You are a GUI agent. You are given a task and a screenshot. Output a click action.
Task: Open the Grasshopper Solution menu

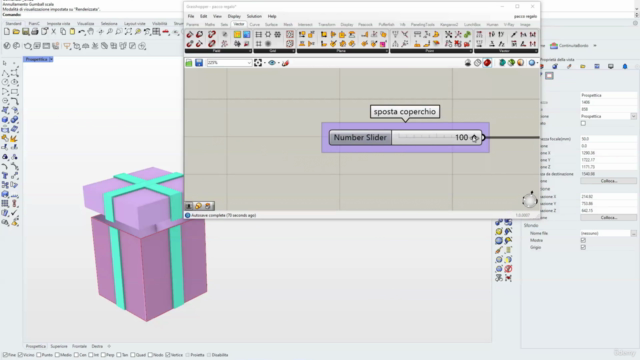pos(254,16)
